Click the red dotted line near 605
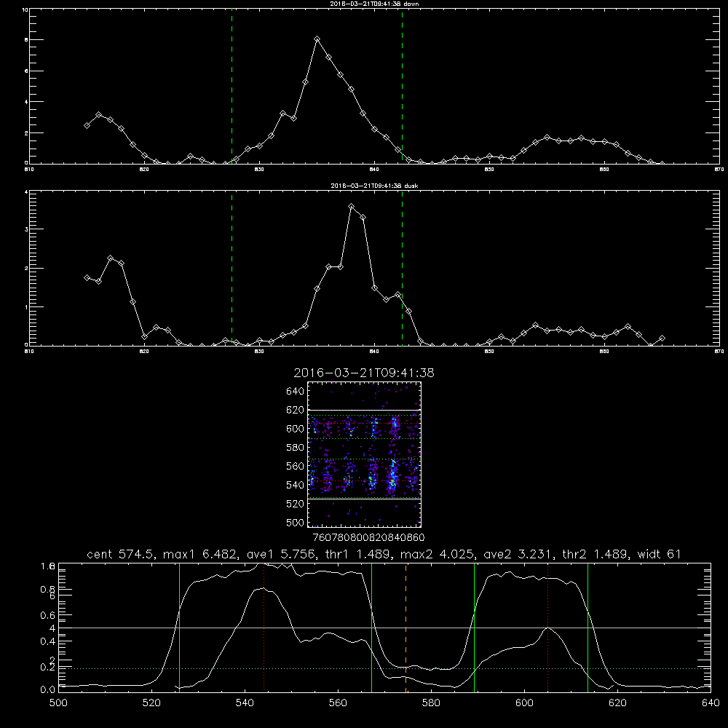The height and width of the screenshot is (728, 728). [x=548, y=628]
